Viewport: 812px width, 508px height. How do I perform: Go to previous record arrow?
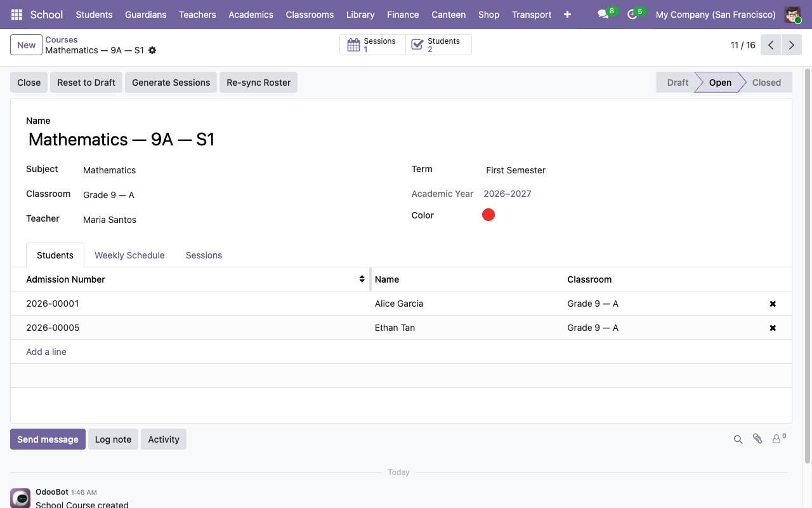pos(771,45)
